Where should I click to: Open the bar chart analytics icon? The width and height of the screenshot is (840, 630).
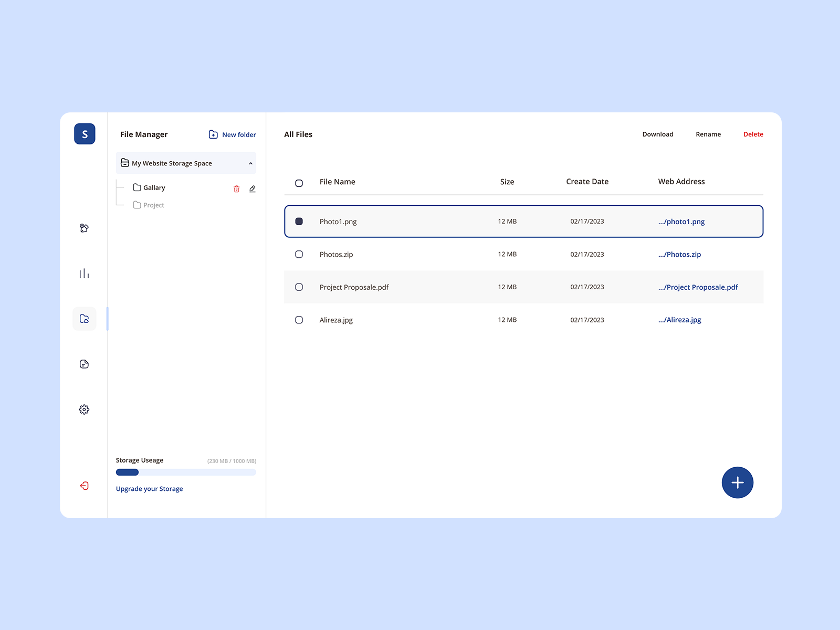point(84,274)
